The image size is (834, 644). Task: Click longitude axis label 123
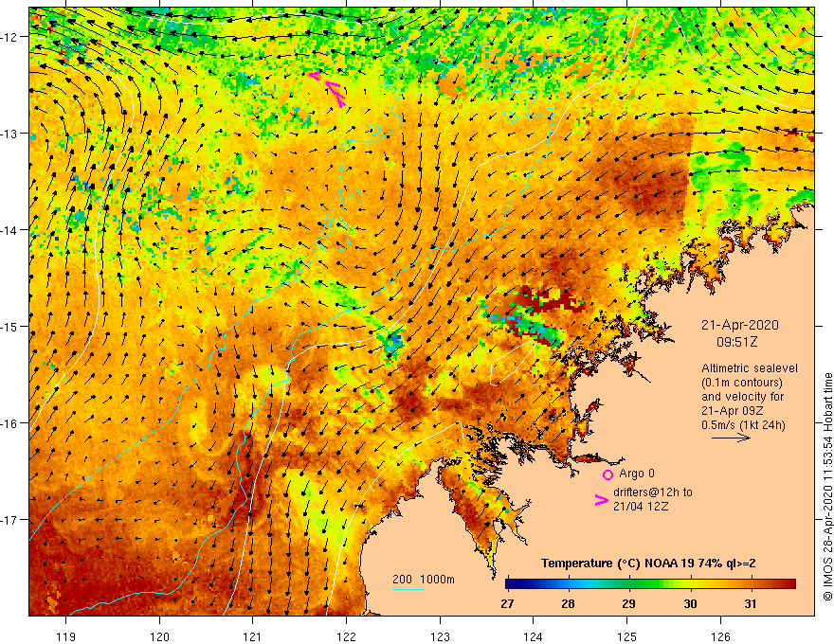click(440, 636)
